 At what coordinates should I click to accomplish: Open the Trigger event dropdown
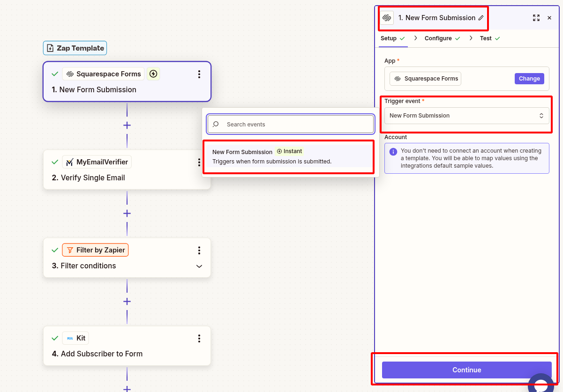(466, 115)
